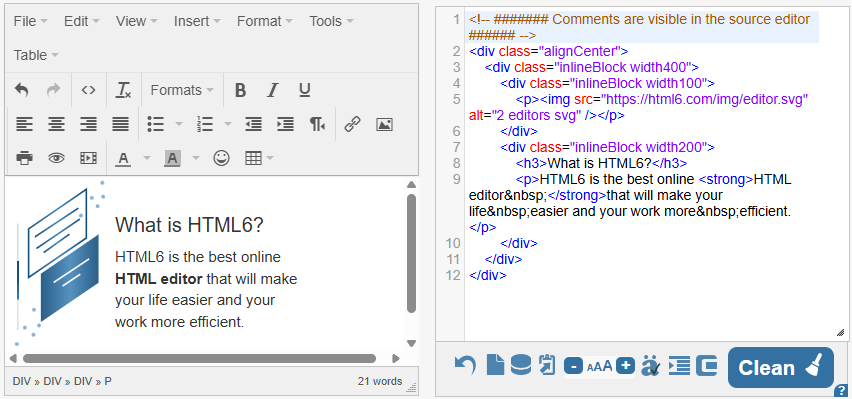Undo in the source editor toolbar

(x=465, y=365)
